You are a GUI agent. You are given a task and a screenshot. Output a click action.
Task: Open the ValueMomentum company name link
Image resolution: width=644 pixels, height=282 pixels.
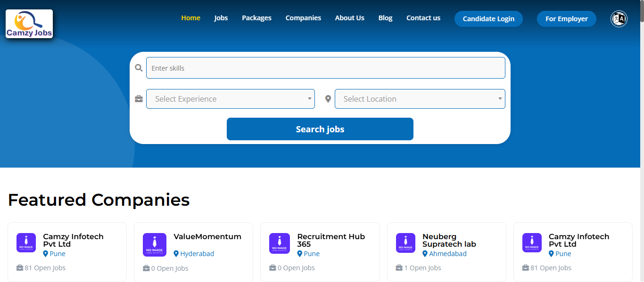(x=207, y=237)
